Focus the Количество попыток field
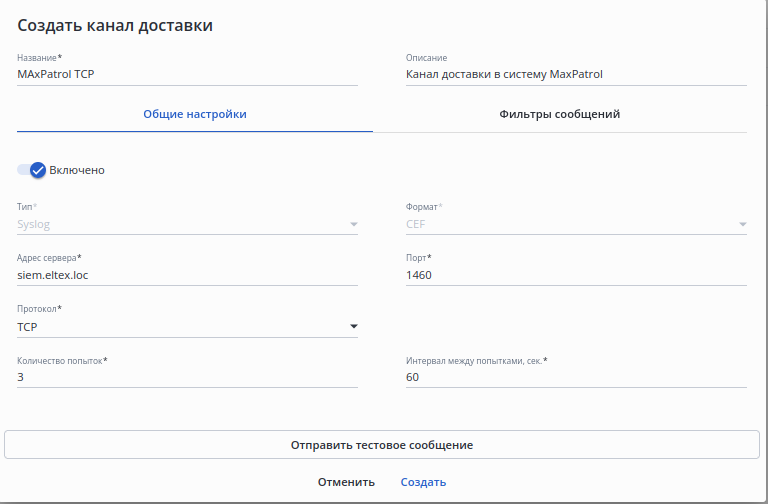 tap(187, 377)
